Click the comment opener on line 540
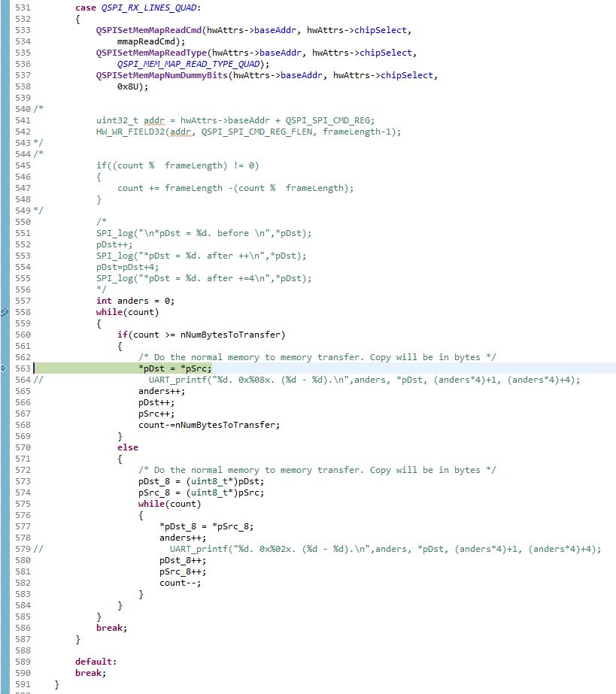The width and height of the screenshot is (616, 694). tap(38, 109)
